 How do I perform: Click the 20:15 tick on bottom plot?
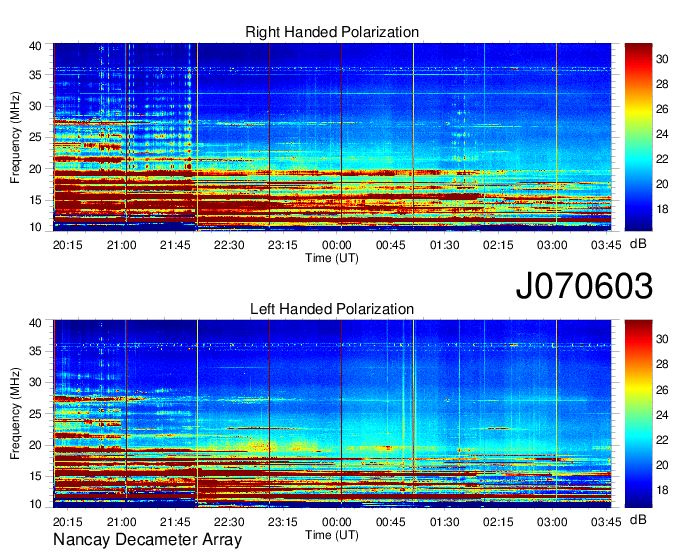(x=68, y=522)
